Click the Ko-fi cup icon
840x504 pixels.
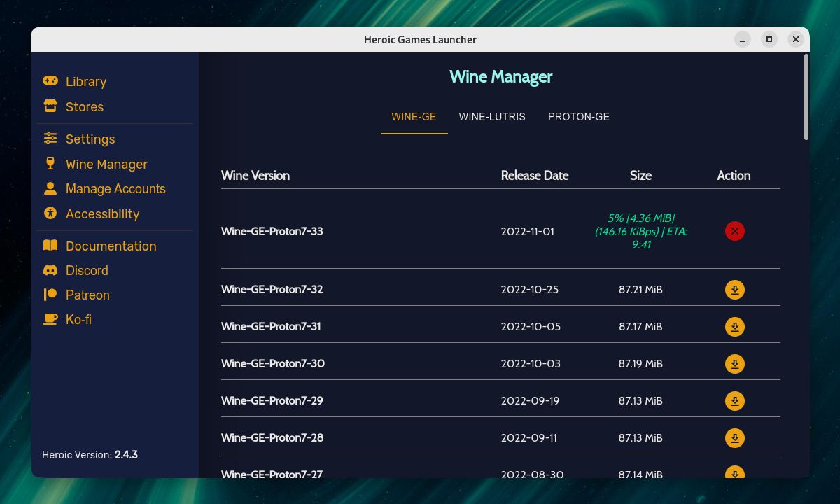[50, 319]
